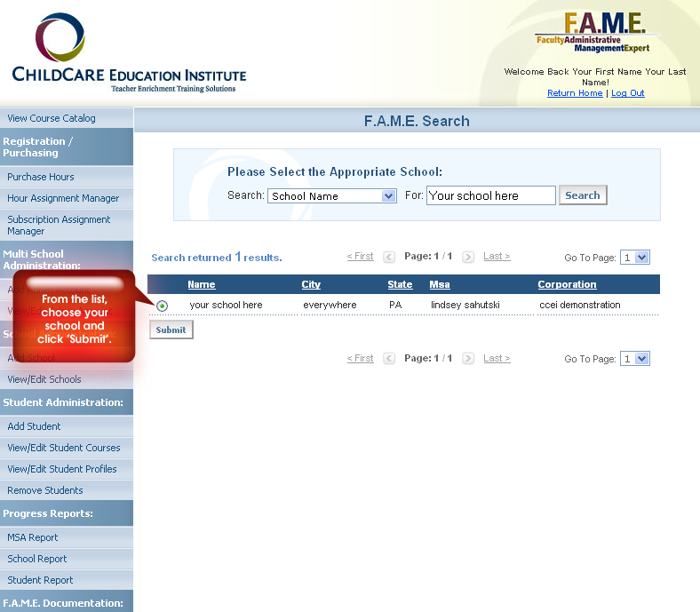Click 'Search returned 1 results' text
This screenshot has height=612, width=700.
tap(217, 257)
